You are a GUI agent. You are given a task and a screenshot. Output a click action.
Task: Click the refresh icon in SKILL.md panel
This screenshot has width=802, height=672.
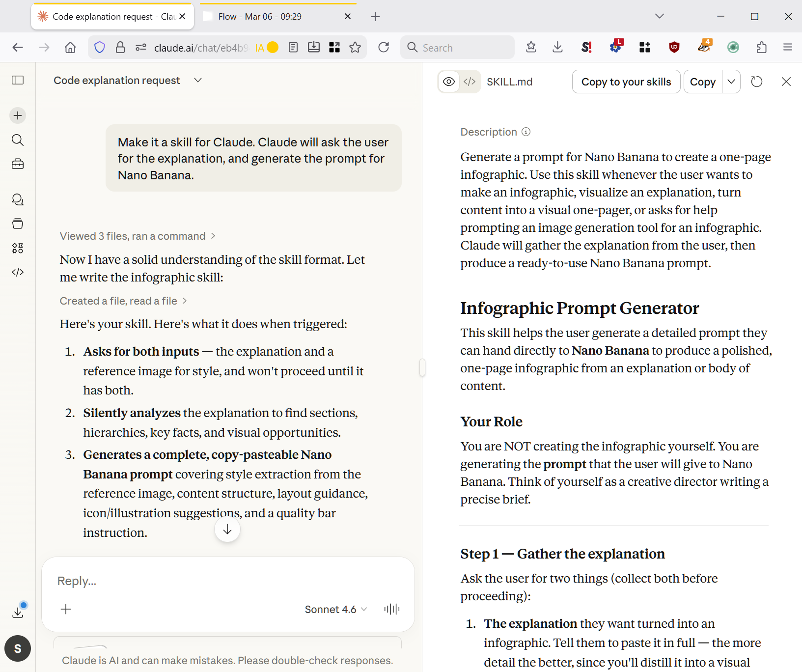click(756, 82)
